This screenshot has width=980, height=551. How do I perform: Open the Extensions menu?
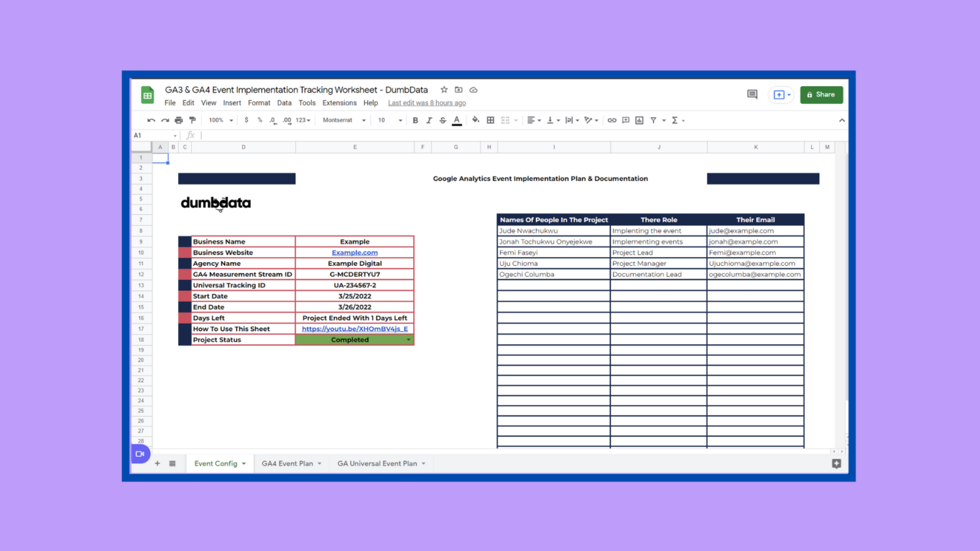[339, 103]
